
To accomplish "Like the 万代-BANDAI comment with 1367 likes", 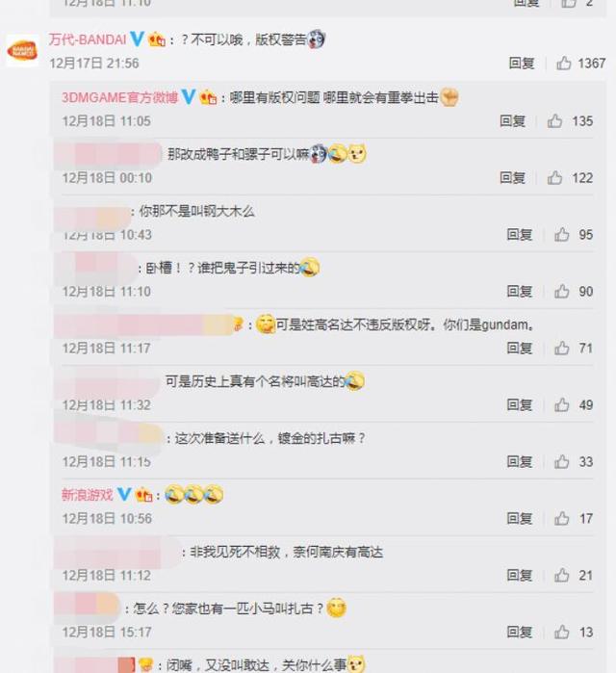I will point(564,64).
